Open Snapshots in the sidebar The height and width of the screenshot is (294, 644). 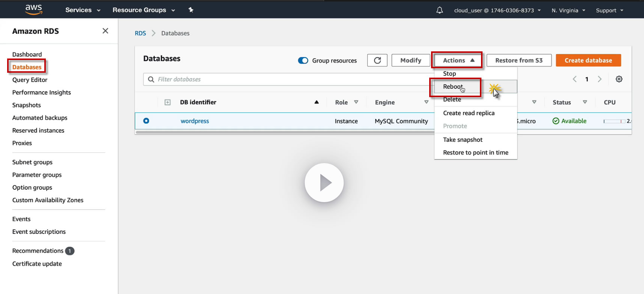(26, 105)
